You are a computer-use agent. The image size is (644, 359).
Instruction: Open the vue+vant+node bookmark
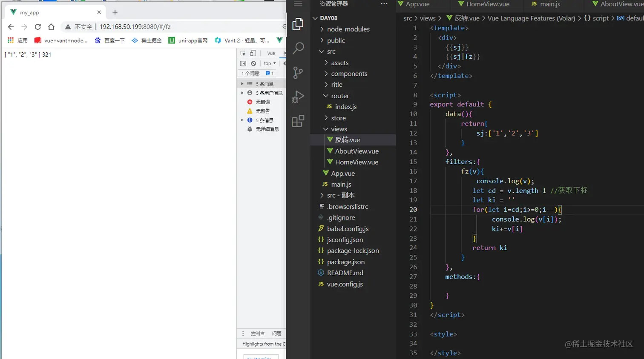(61, 40)
